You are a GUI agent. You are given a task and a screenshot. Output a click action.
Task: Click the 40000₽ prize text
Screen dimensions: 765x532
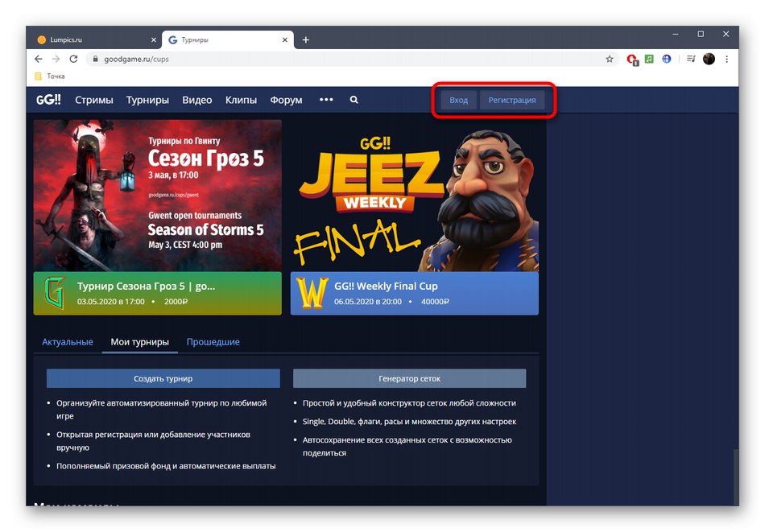435,301
